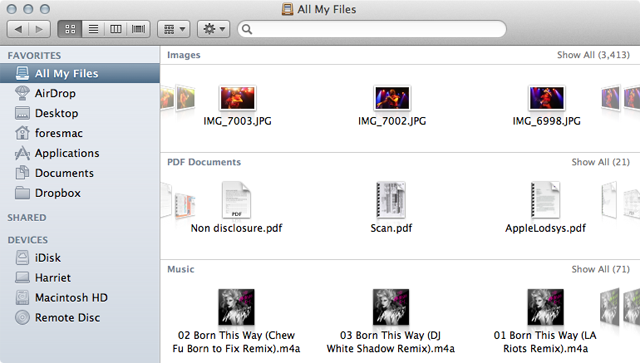Viewport: 640px width, 363px height.
Task: Click the iDisk drive icon
Action: click(x=22, y=258)
